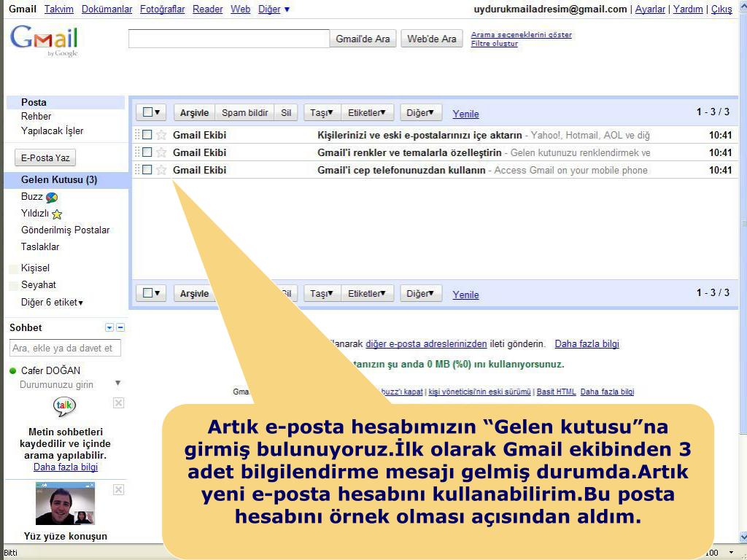
Task: Open the Rehber contacts link
Action: 36,116
